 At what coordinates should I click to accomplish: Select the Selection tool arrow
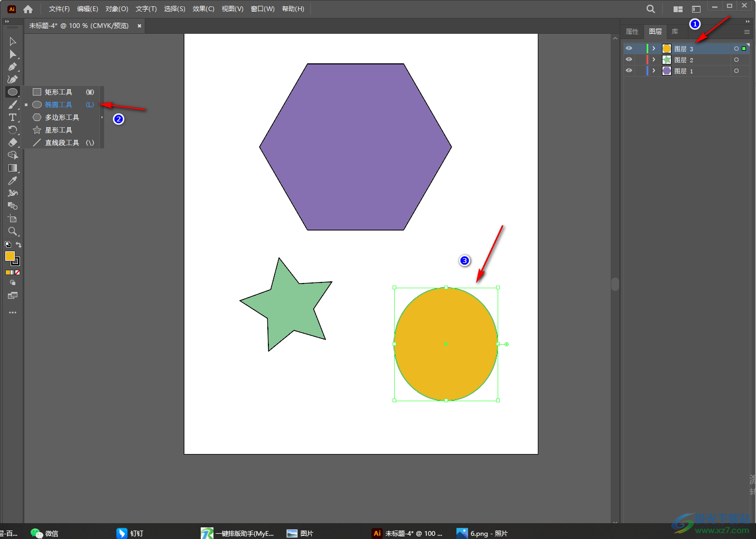coord(13,41)
